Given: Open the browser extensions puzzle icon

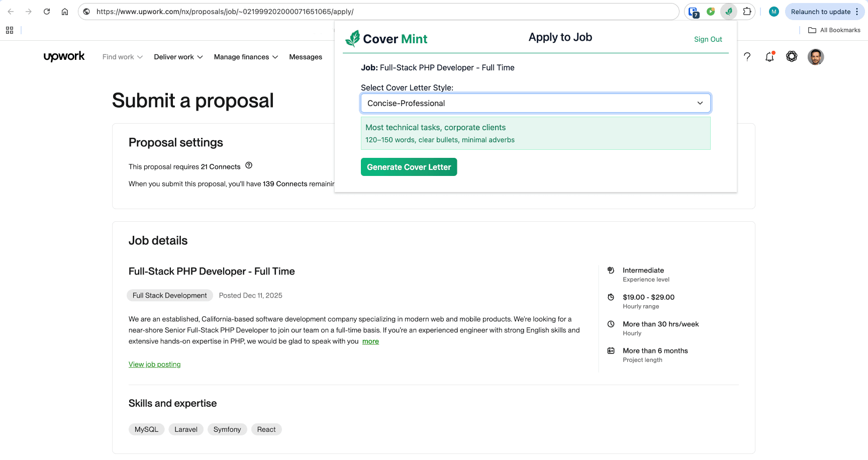Looking at the screenshot, I should click(x=747, y=11).
